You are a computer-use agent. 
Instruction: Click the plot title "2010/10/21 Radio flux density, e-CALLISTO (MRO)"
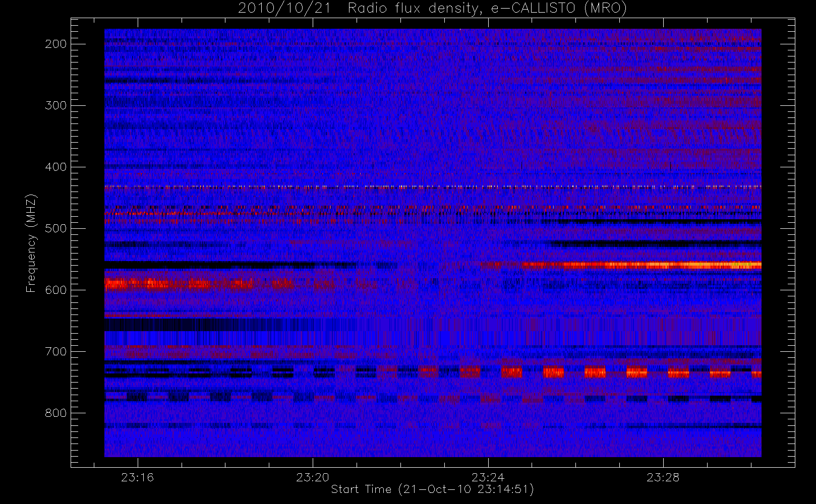click(432, 9)
